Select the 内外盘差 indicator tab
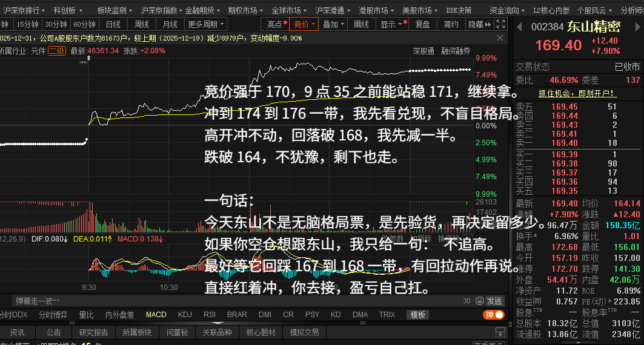Viewport: 644px width, 345px height. coord(119,315)
